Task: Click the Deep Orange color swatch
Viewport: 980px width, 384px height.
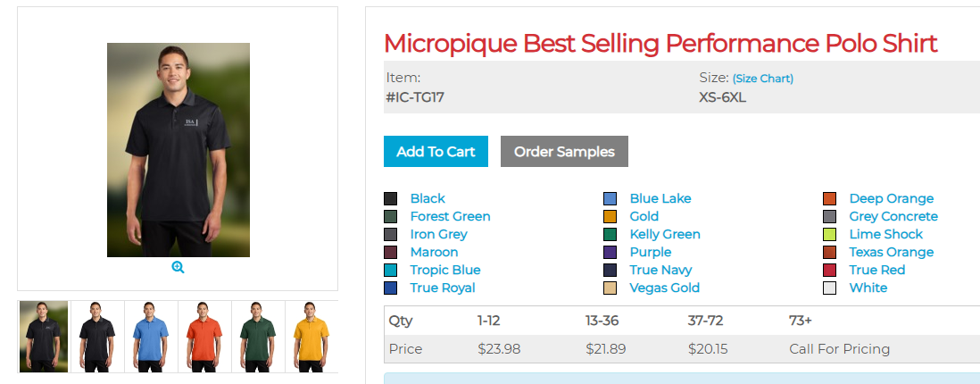Action: (830, 198)
